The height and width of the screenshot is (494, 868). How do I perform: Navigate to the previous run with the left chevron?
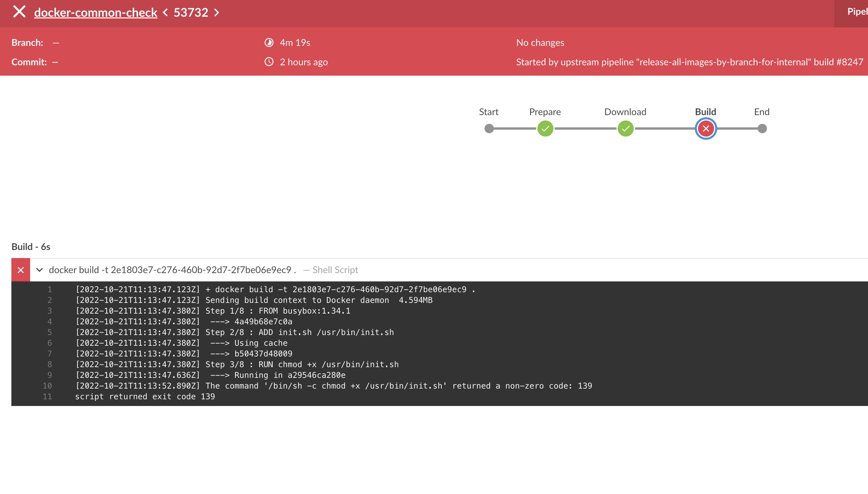[165, 13]
